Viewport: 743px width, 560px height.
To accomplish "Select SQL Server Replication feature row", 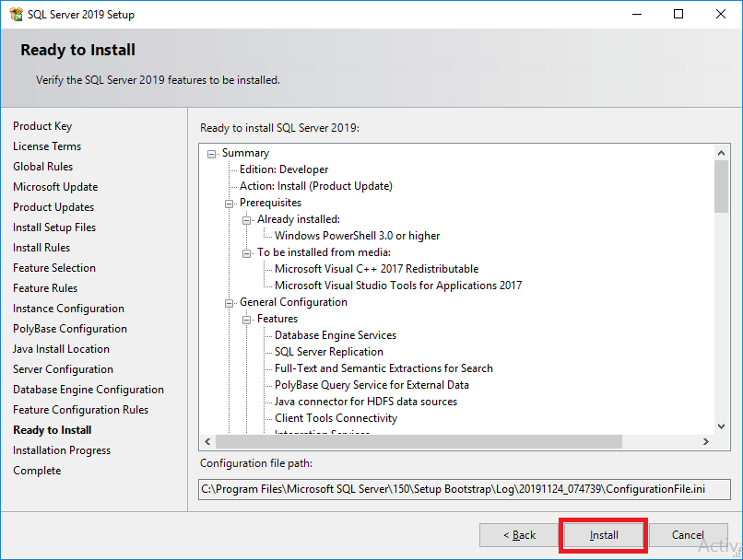I will pyautogui.click(x=329, y=352).
